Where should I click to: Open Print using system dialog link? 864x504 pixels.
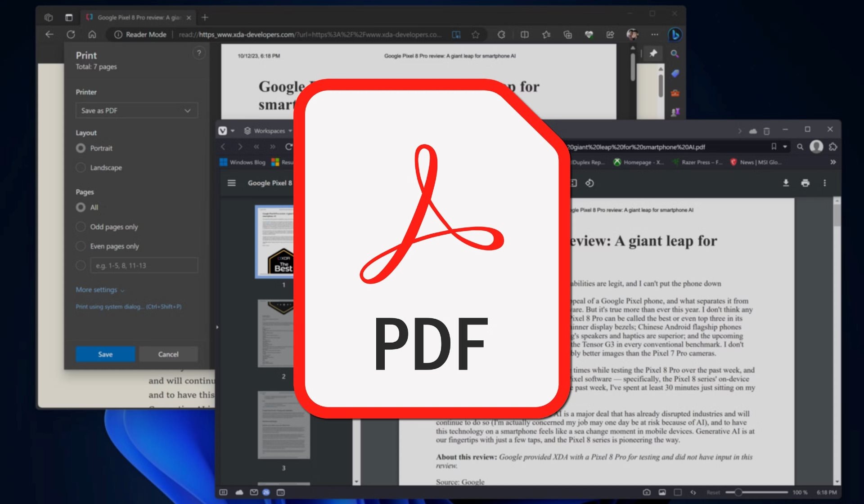tap(128, 307)
